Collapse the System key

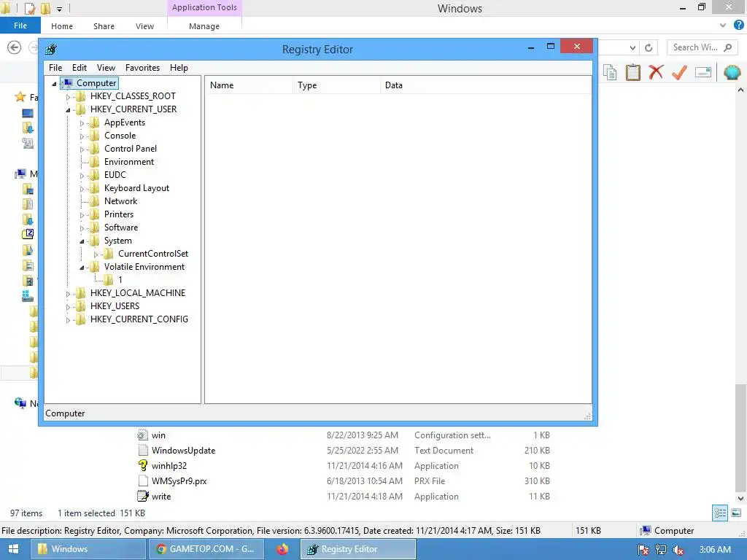point(82,241)
